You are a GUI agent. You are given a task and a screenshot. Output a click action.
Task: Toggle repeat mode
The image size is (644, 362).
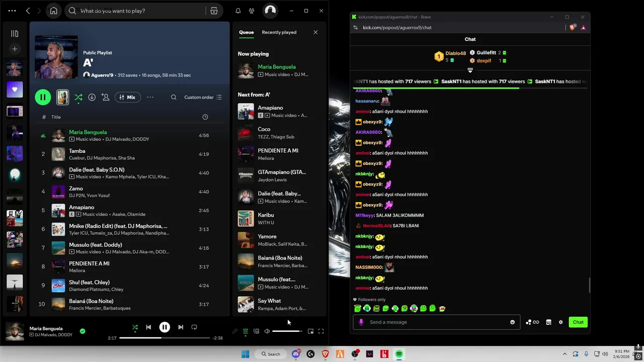(194, 327)
